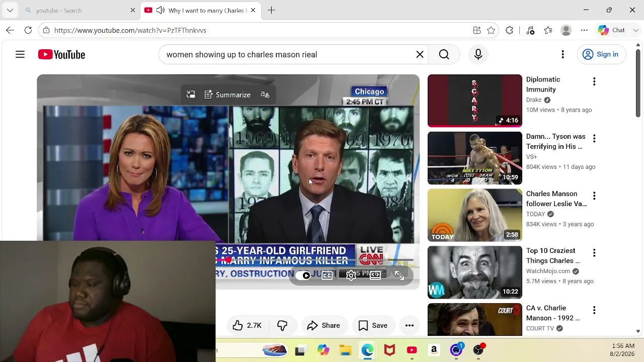This screenshot has height=362, width=644.
Task: Expand Copilot Chat dropdown chevron
Action: coord(636,30)
